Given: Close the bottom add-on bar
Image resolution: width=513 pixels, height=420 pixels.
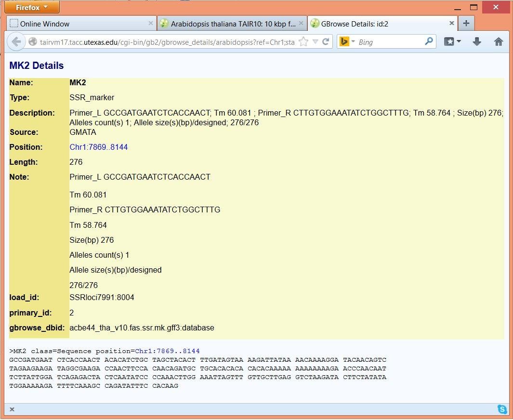Looking at the screenshot, I should point(12,409).
